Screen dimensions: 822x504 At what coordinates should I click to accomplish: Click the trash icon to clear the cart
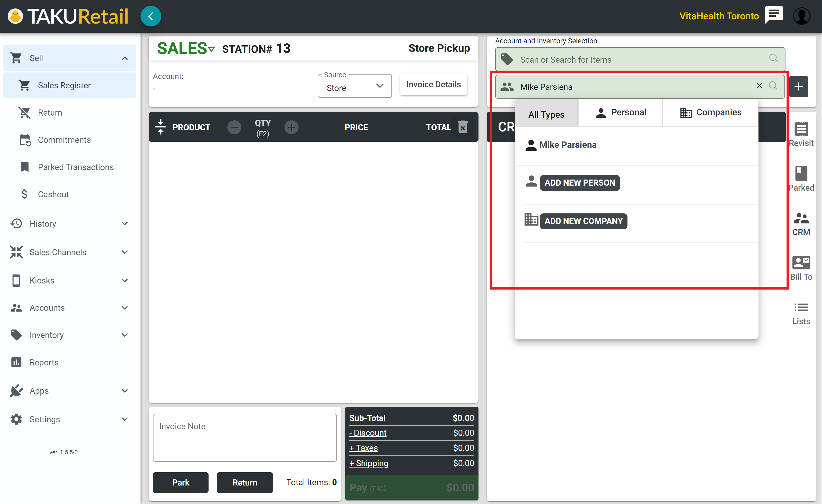click(463, 127)
